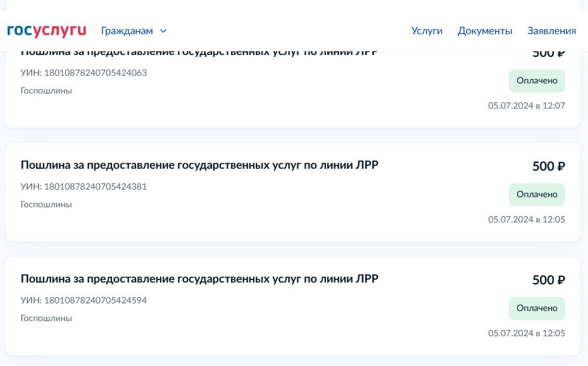The image size is (588, 366).
Task: Click the 500 ₽ amount on УИН 4381 payment
Action: click(x=548, y=166)
